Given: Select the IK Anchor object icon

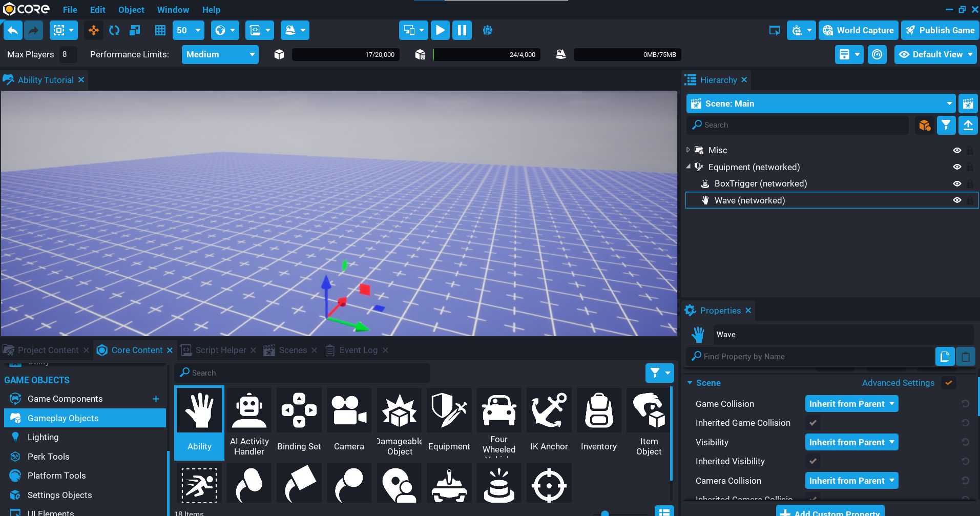Looking at the screenshot, I should tap(549, 420).
